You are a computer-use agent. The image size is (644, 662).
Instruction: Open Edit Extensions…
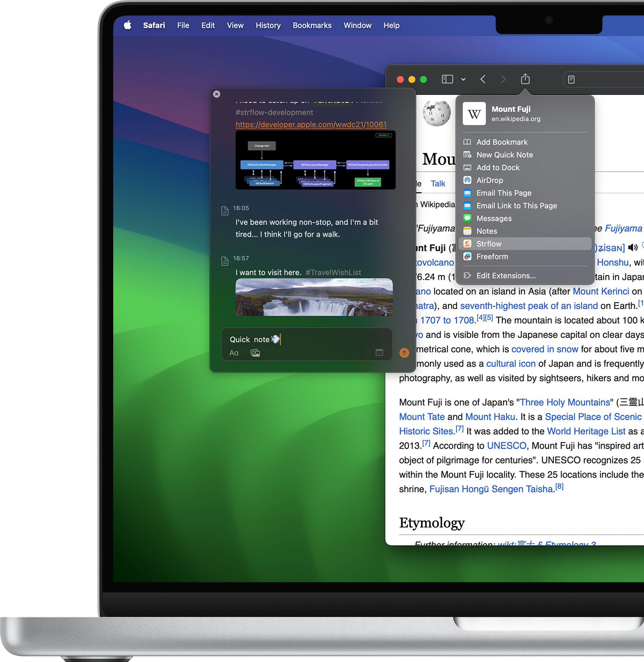coord(525,276)
